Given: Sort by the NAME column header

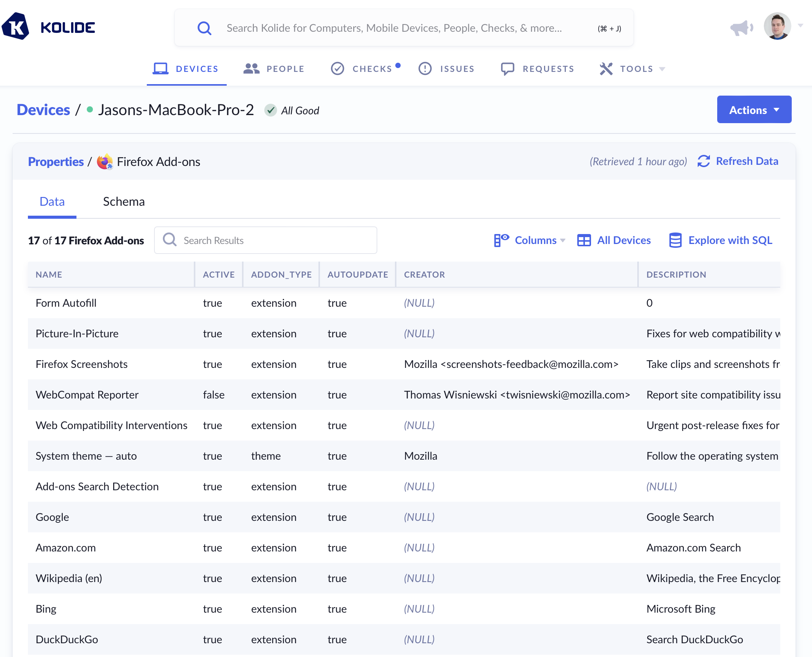Looking at the screenshot, I should [49, 275].
